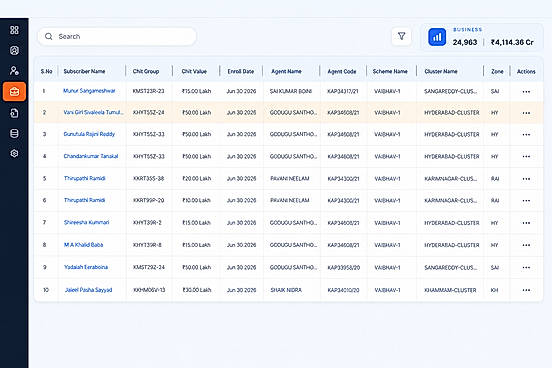Screen dimensions: 552x368
Task: Open actions menu for row 5 Thirupathi Ramidi
Action: (526, 179)
